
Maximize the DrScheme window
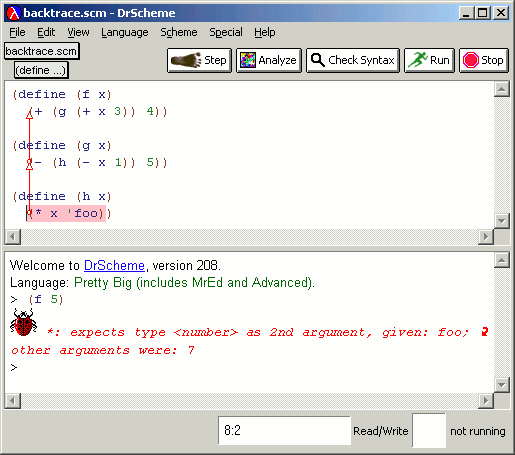(482, 13)
